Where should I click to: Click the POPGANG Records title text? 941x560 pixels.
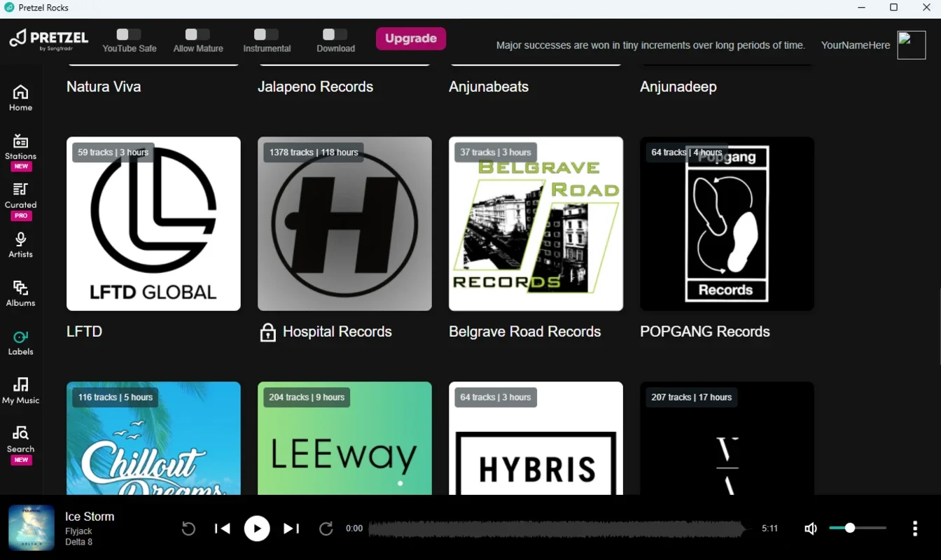[705, 332]
